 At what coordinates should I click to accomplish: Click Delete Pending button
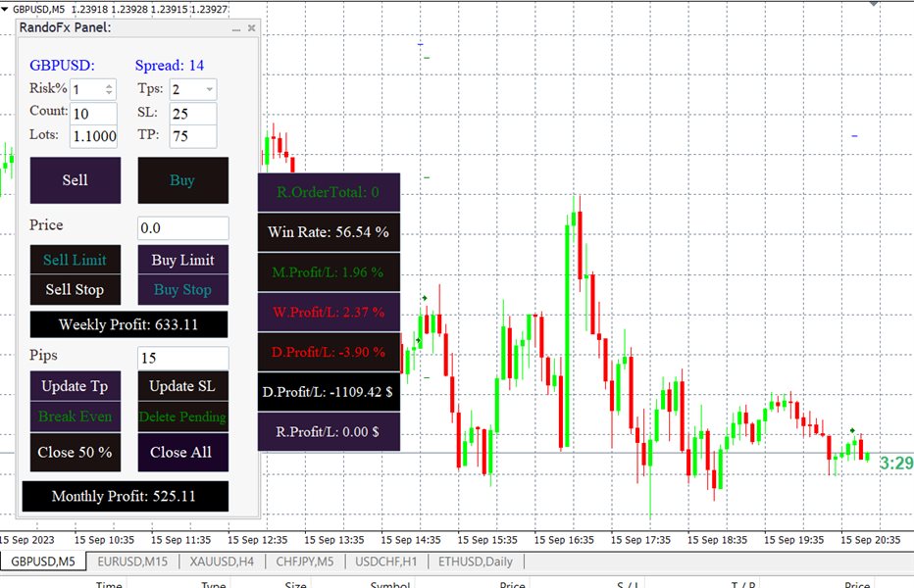tap(183, 416)
